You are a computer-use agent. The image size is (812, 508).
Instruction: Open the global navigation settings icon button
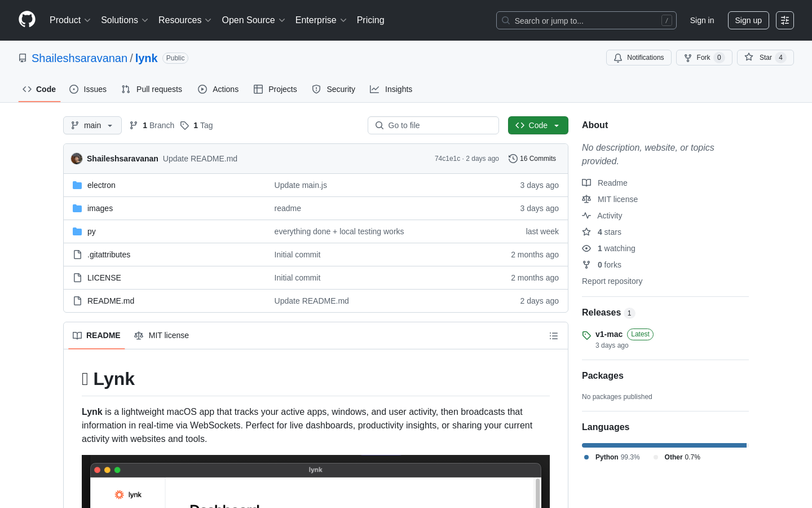[785, 20]
